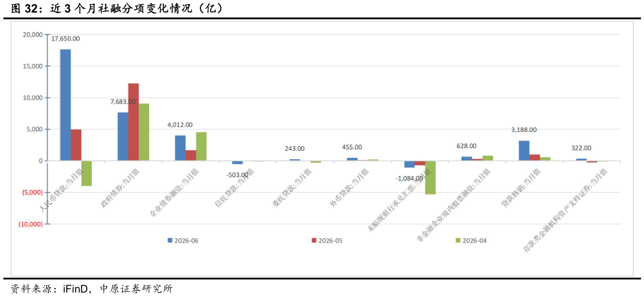Screen dimensions: 644x297
Task: Click the -1,084.00 data label
Action: click(x=408, y=179)
